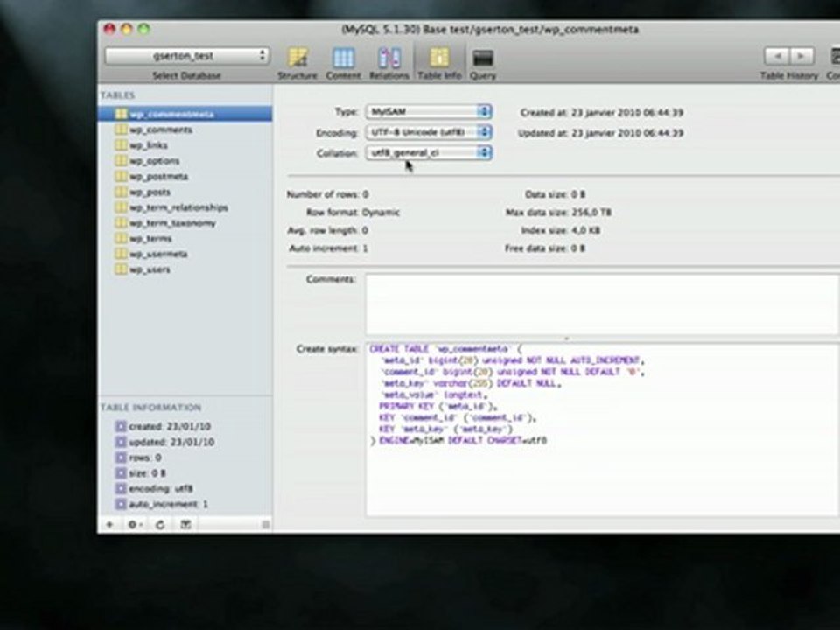Click the 'Row format: Dynamic' text
The image size is (840, 630).
pyautogui.click(x=353, y=212)
